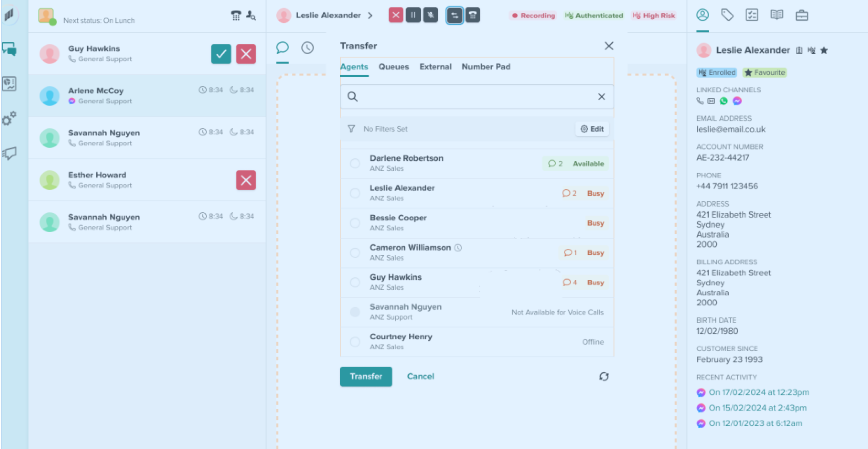Edit the agent filters
The image size is (868, 449).
pyautogui.click(x=592, y=129)
